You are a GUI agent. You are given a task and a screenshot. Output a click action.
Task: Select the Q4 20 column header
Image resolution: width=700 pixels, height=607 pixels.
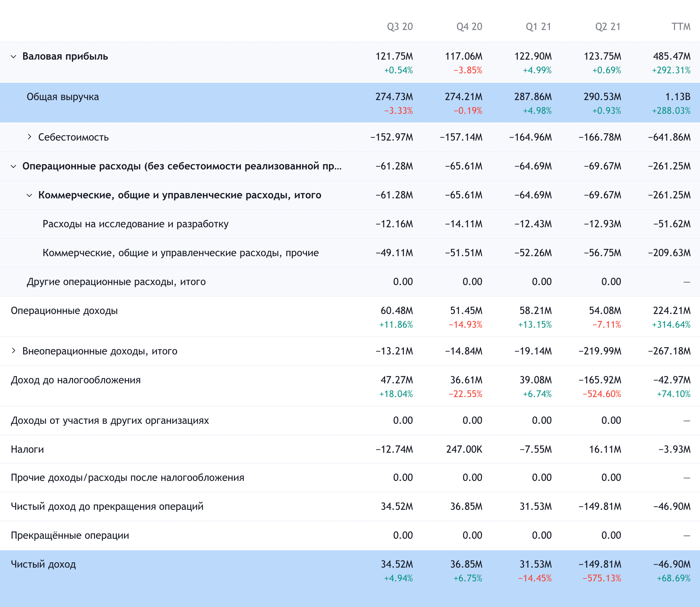(x=469, y=27)
